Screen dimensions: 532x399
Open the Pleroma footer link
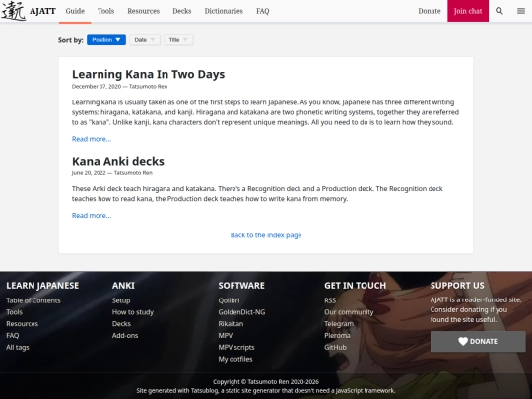click(337, 336)
